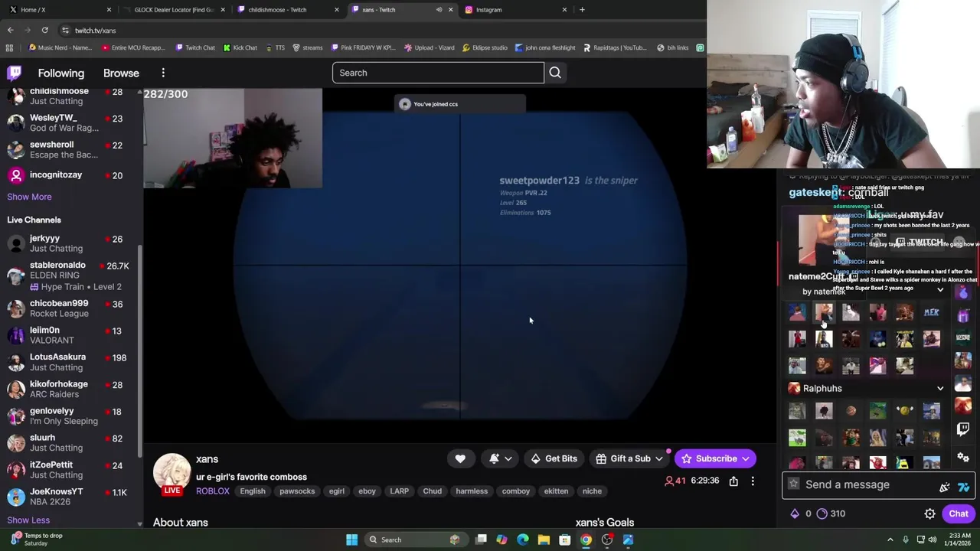
Task: Switch to the Instagram tab
Action: tap(517, 10)
